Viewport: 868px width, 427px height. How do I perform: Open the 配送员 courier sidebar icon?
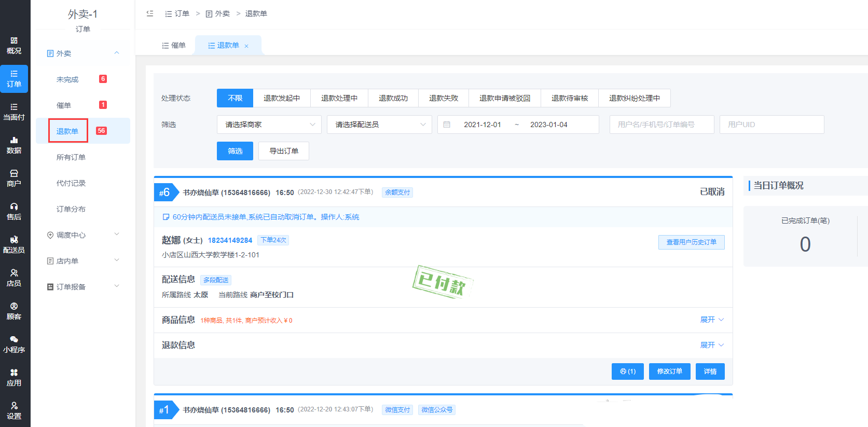click(14, 245)
